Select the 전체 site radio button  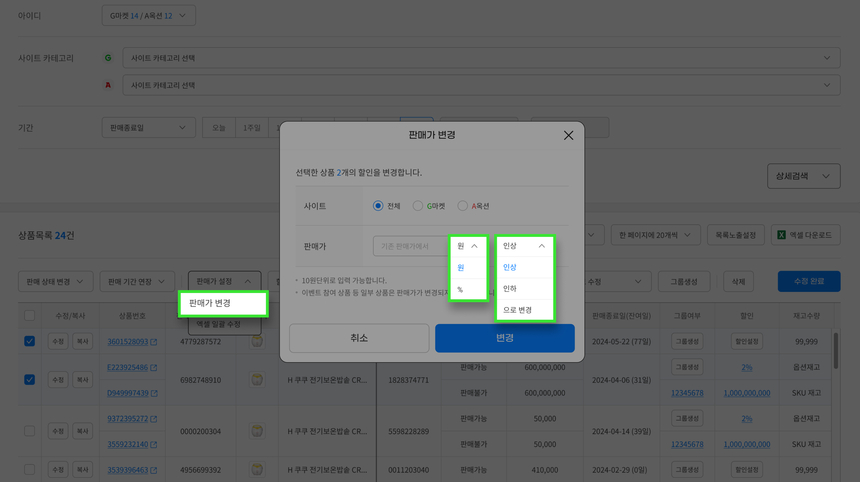[x=378, y=206]
